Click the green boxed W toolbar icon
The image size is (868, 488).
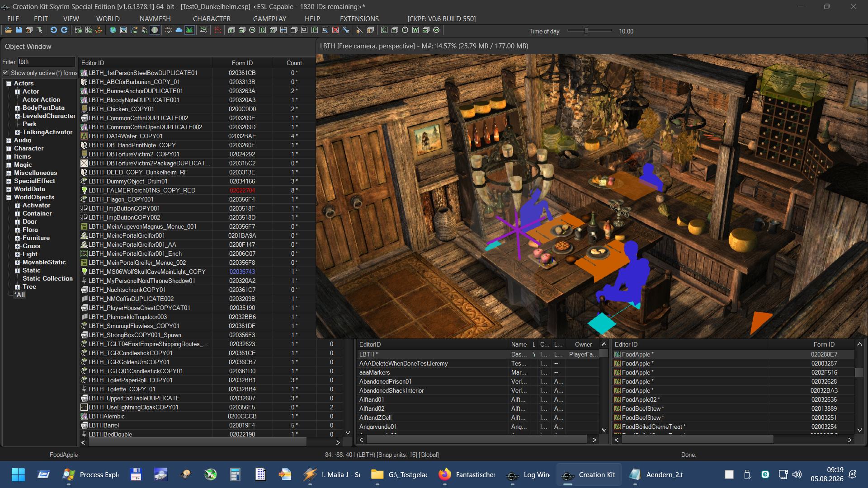point(415,30)
